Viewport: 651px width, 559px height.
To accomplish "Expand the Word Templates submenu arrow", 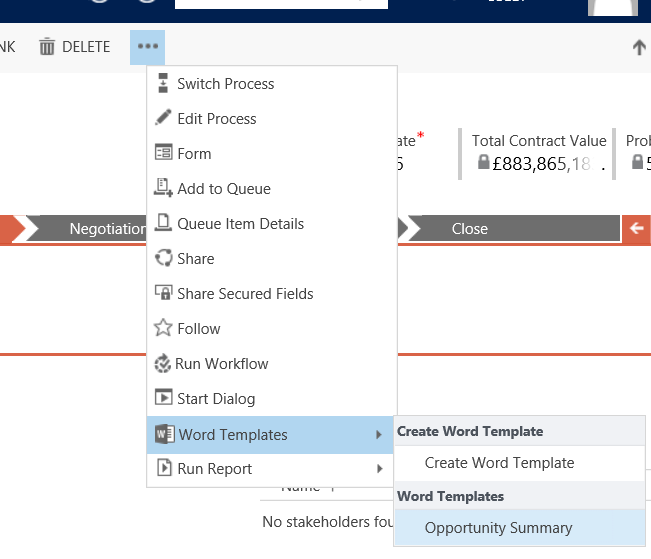I will click(378, 435).
